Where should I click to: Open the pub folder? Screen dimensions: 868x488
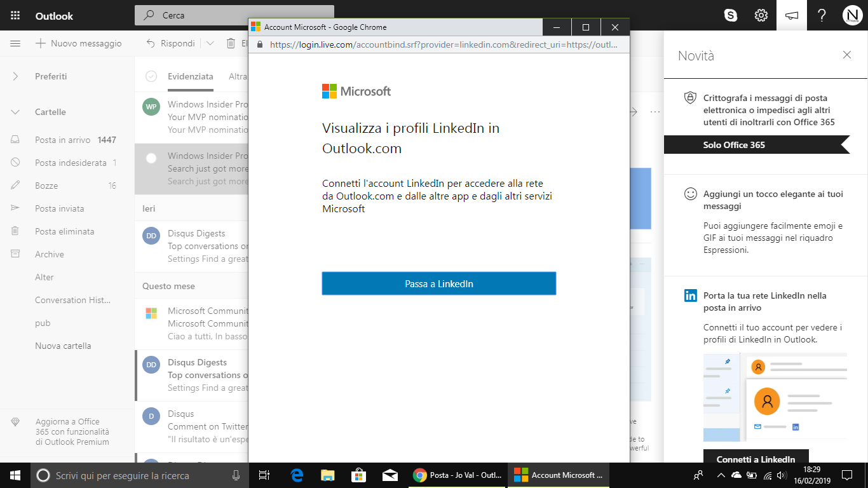[67, 323]
